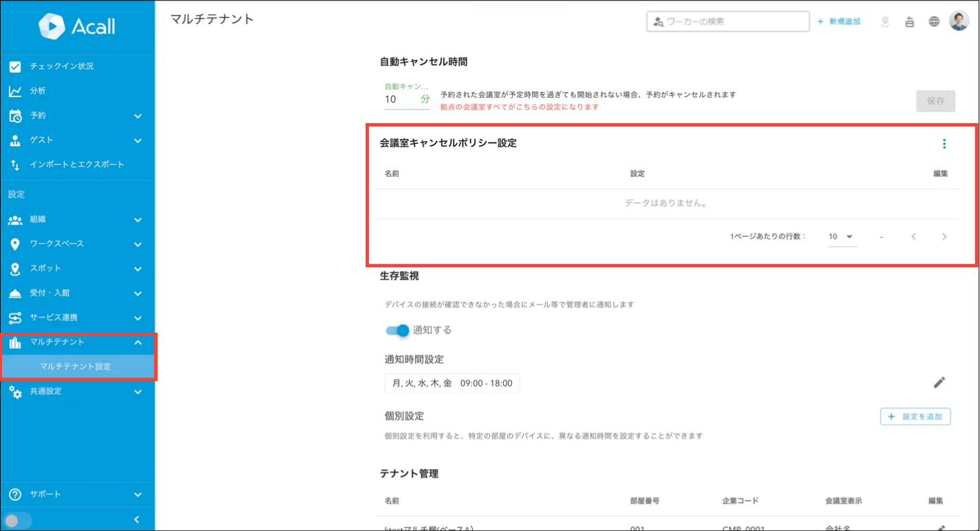Screen dimensions: 980x531
Task: Go to next page of the cancel policy table
Action: tap(944, 237)
